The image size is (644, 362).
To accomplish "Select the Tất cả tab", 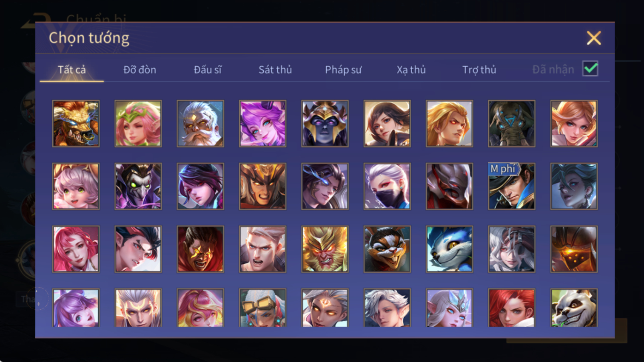I will (72, 70).
